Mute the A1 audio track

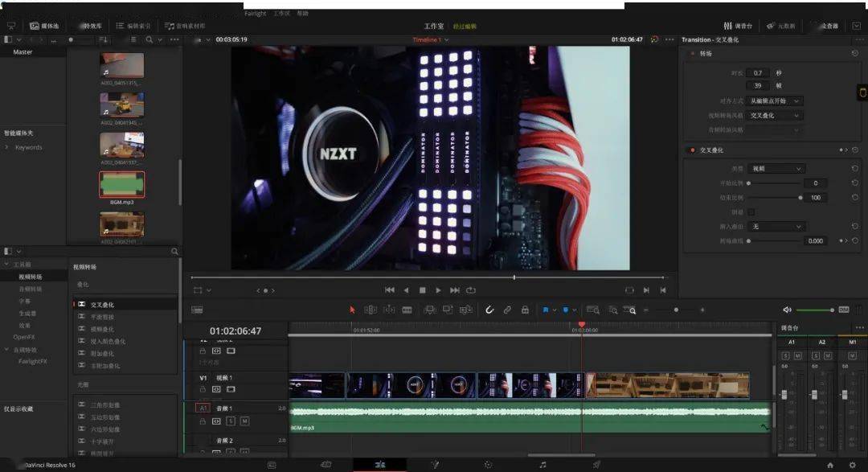point(244,421)
